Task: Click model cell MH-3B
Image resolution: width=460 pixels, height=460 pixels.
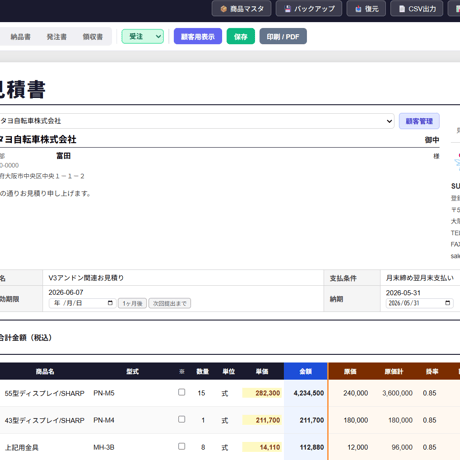Action: point(104,447)
